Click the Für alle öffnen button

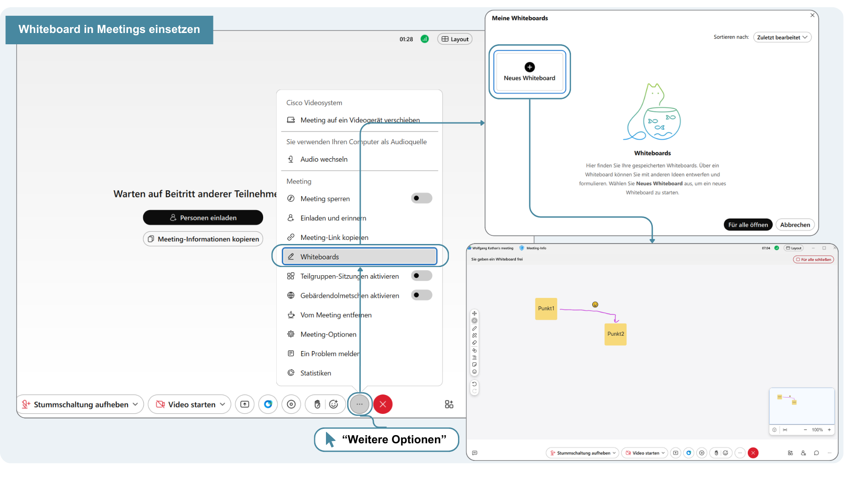tap(748, 225)
